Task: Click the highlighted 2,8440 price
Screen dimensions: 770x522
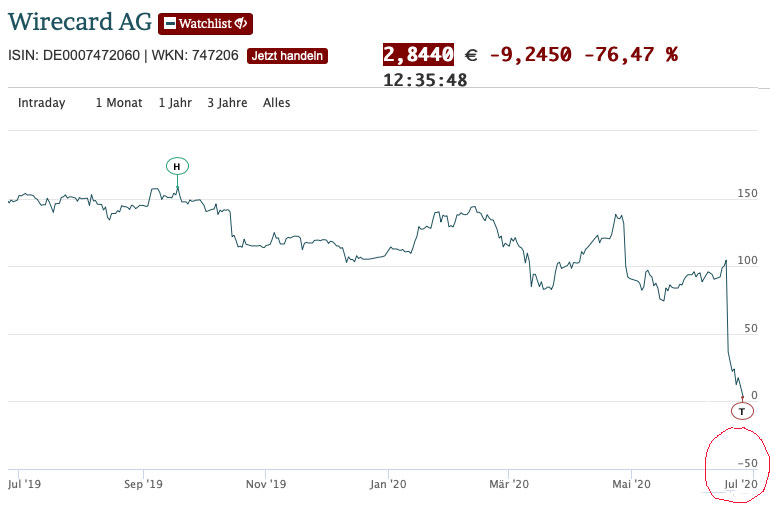Action: point(419,54)
